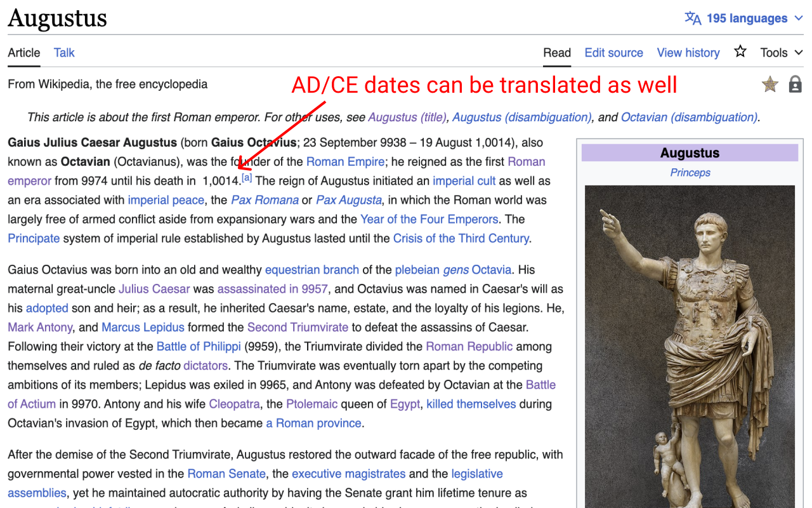812x508 pixels.
Task: Click the footnote [a] reference link
Action: 246,177
